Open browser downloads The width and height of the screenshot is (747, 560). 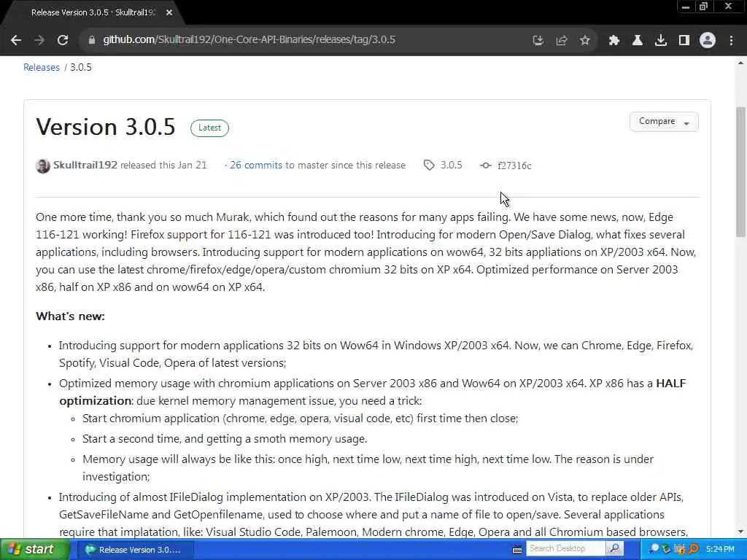(660, 41)
